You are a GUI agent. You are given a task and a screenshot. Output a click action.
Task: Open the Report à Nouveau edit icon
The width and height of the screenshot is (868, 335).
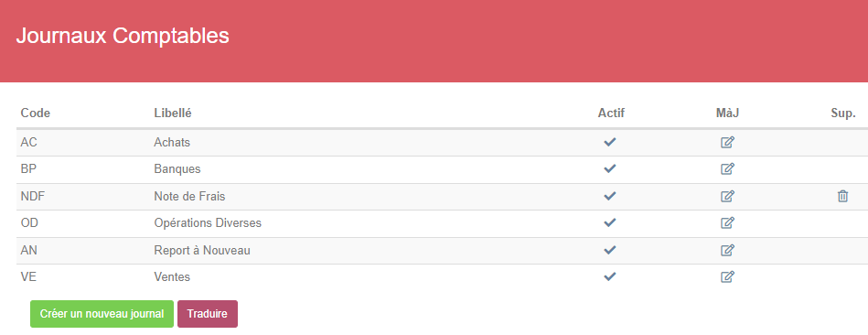[x=727, y=250]
